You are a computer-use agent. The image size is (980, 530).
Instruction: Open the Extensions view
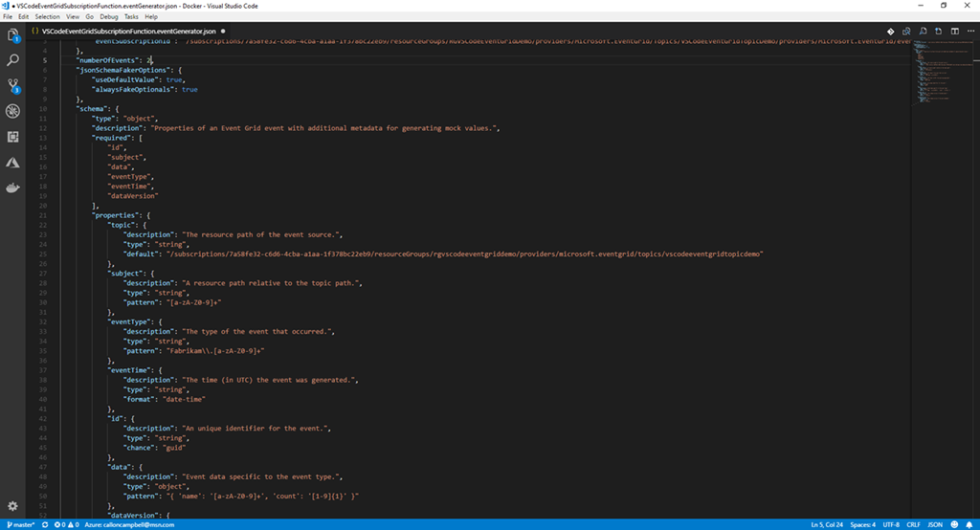pos(13,137)
